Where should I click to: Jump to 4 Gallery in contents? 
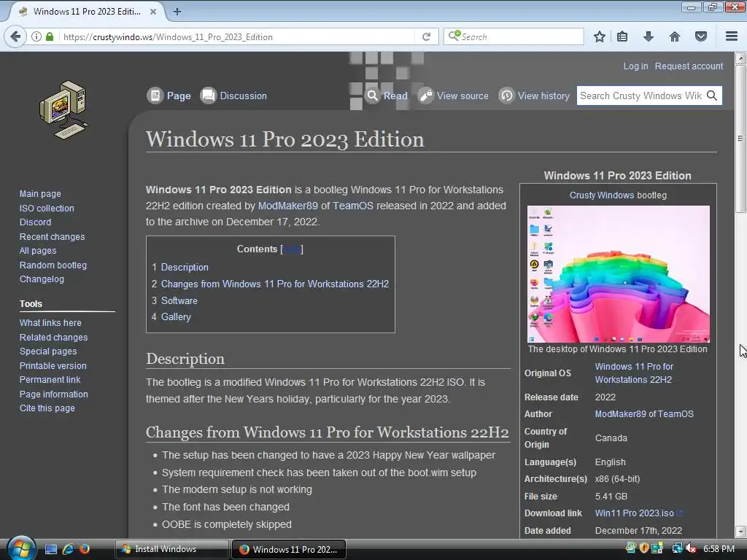click(x=171, y=316)
